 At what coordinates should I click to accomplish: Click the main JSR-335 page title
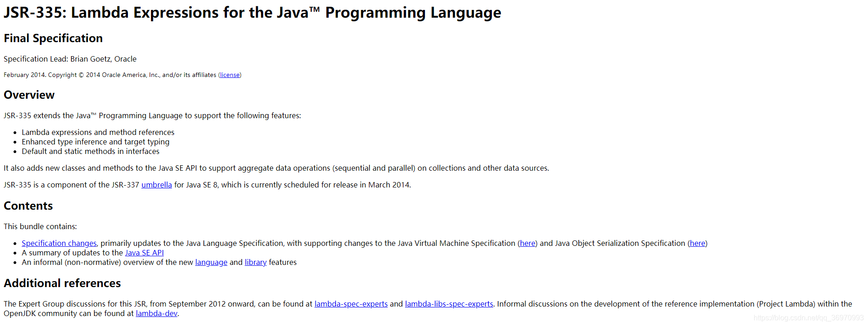point(252,13)
